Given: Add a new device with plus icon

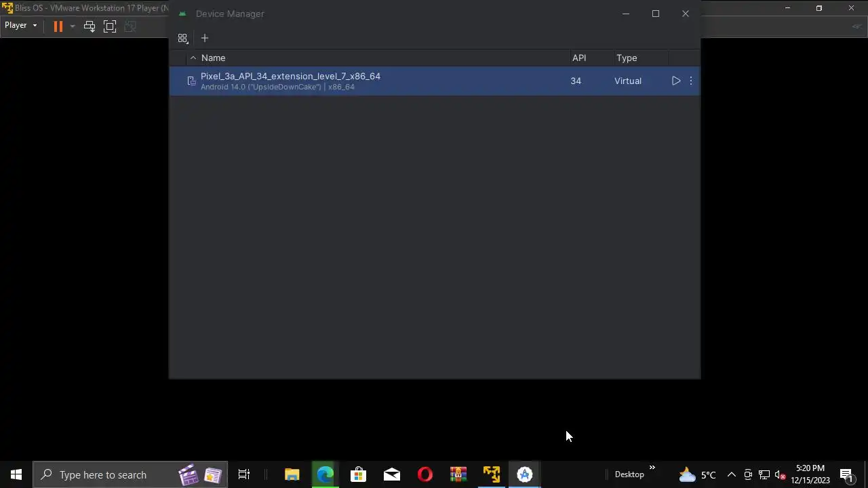Looking at the screenshot, I should (x=205, y=38).
